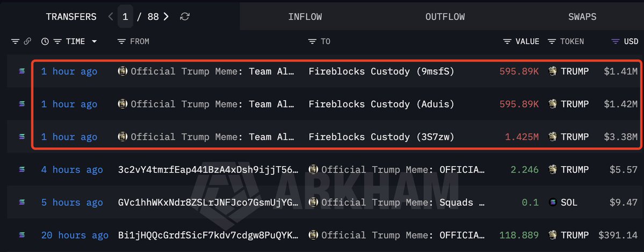Viewport: 644px width, 252px height.
Task: Open the Solana icon on the 595.89K 9msfS row
Action: click(x=21, y=71)
